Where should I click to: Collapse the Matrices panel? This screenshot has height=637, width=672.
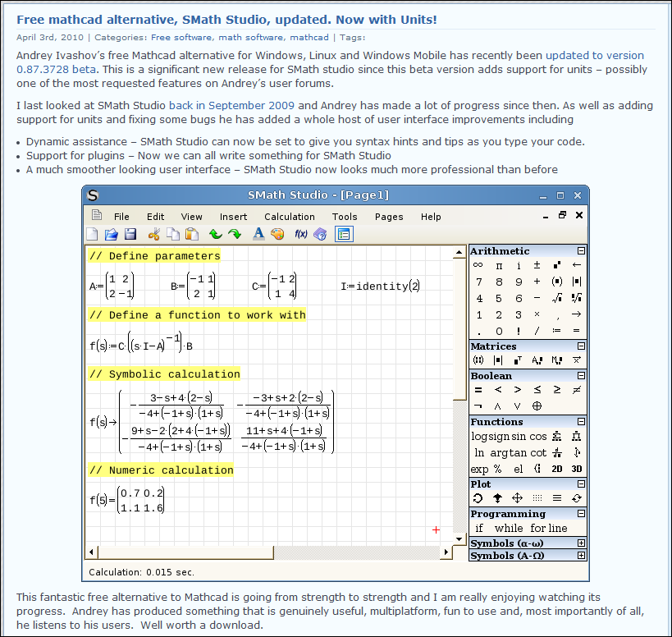tap(581, 346)
